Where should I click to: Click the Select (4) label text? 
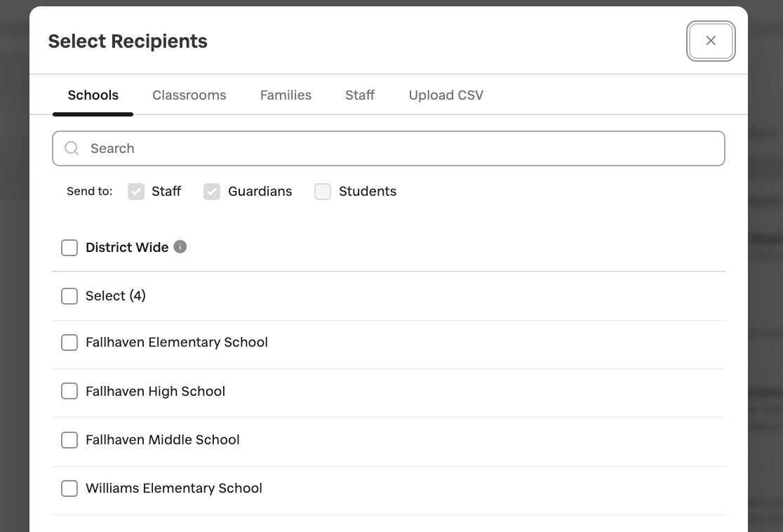pos(115,296)
